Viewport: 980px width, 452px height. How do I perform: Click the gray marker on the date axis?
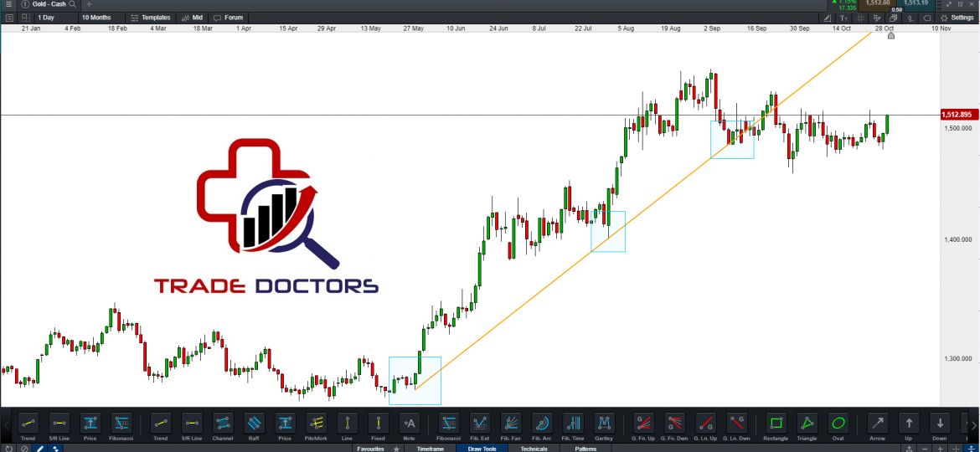pos(891,35)
